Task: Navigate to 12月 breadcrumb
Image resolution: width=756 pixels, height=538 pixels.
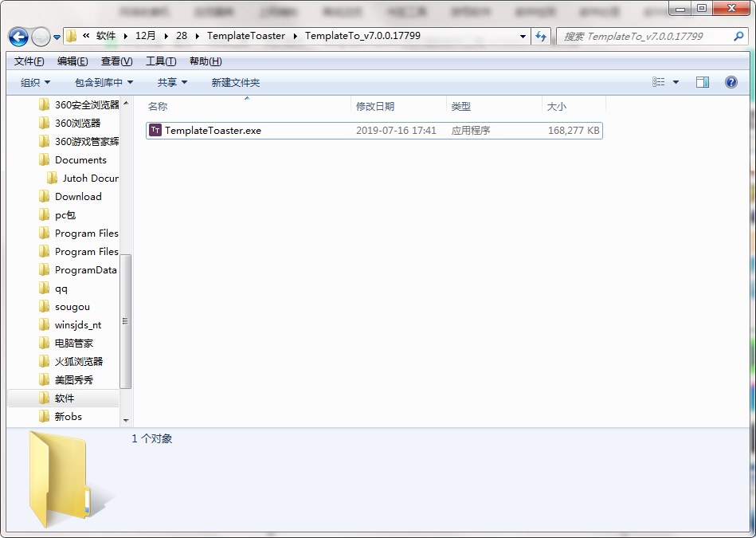Action: pos(145,36)
